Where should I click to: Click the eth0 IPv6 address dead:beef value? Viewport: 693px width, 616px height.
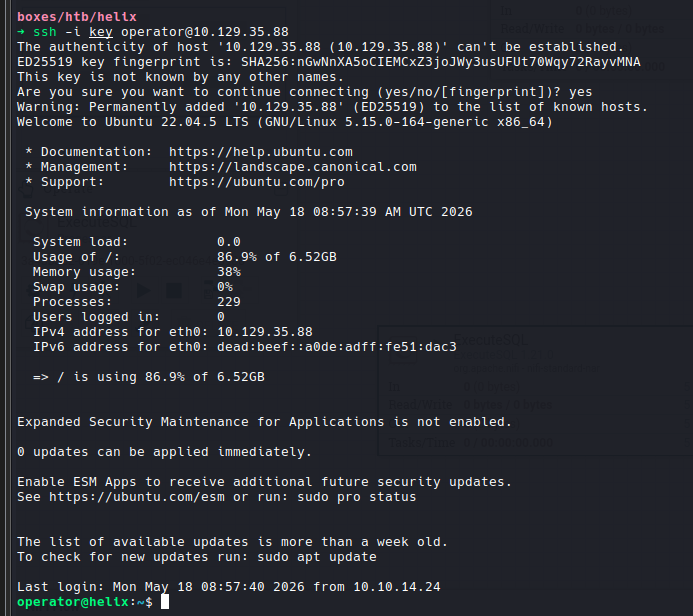[337, 347]
